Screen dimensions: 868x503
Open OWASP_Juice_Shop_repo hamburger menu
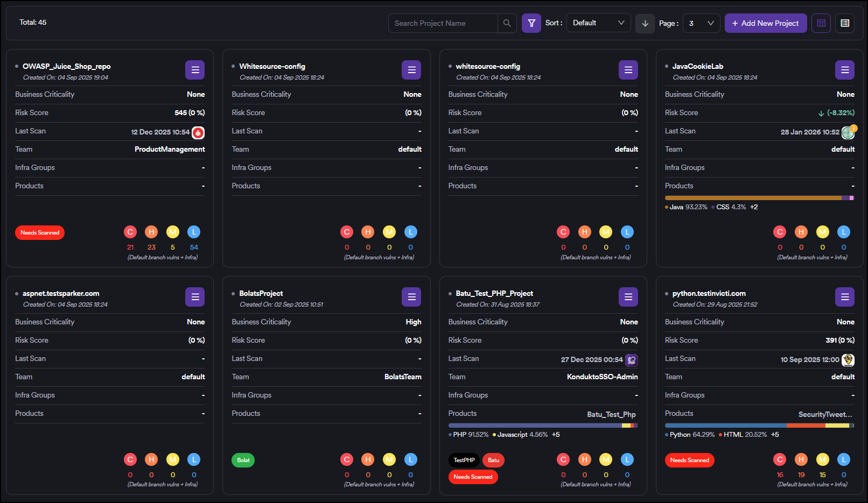[195, 70]
